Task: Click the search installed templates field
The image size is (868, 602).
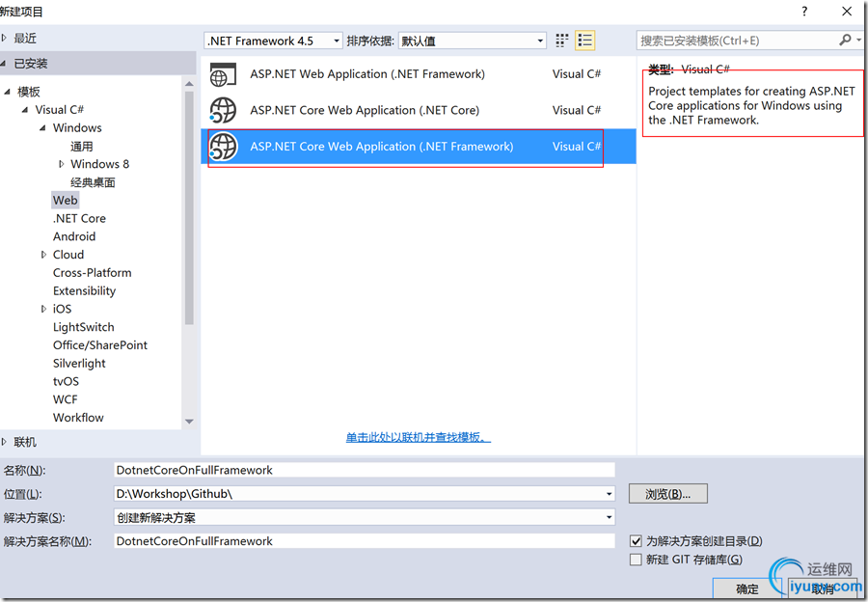Action: [x=738, y=41]
